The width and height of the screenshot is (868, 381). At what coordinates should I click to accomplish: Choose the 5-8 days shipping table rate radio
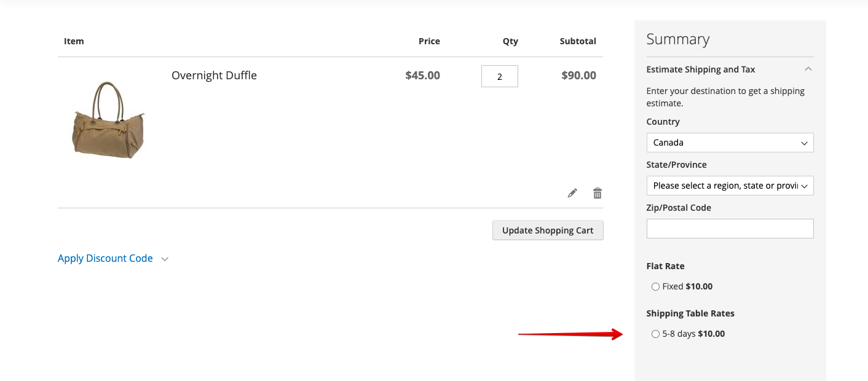655,334
